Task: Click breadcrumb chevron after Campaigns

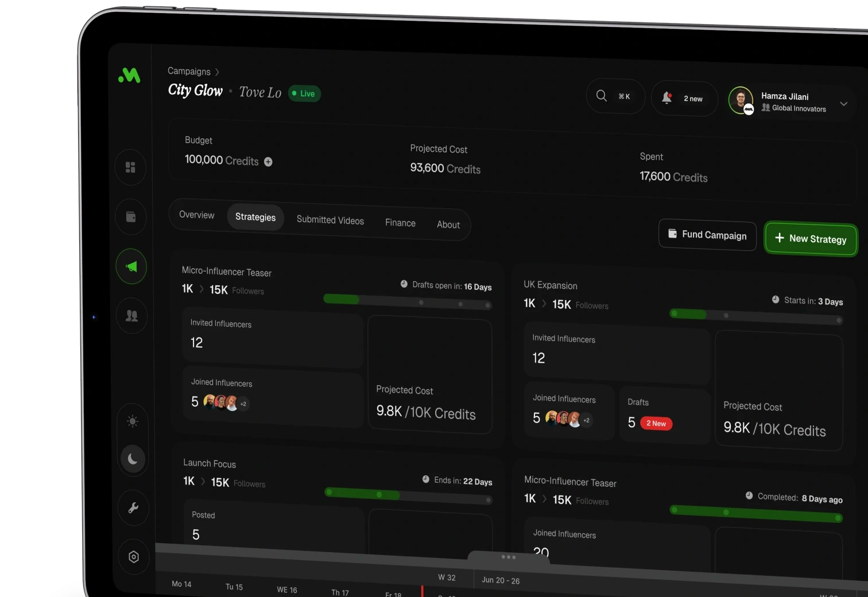Action: (217, 72)
